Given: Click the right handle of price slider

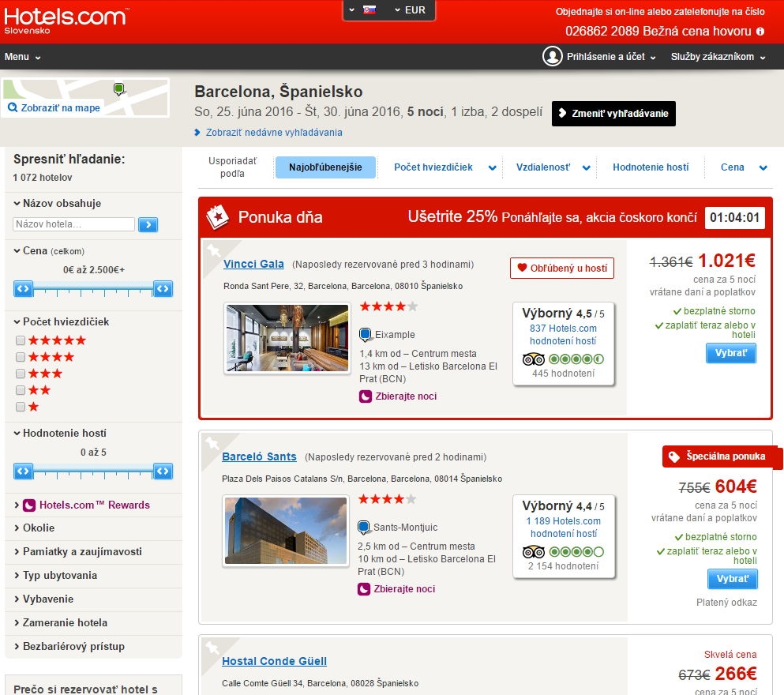Looking at the screenshot, I should pyautogui.click(x=163, y=289).
